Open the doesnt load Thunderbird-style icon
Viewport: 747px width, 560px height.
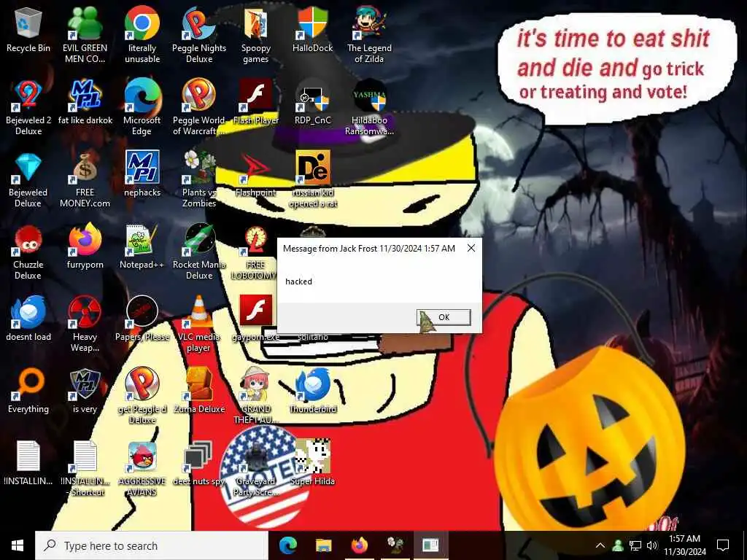28,318
